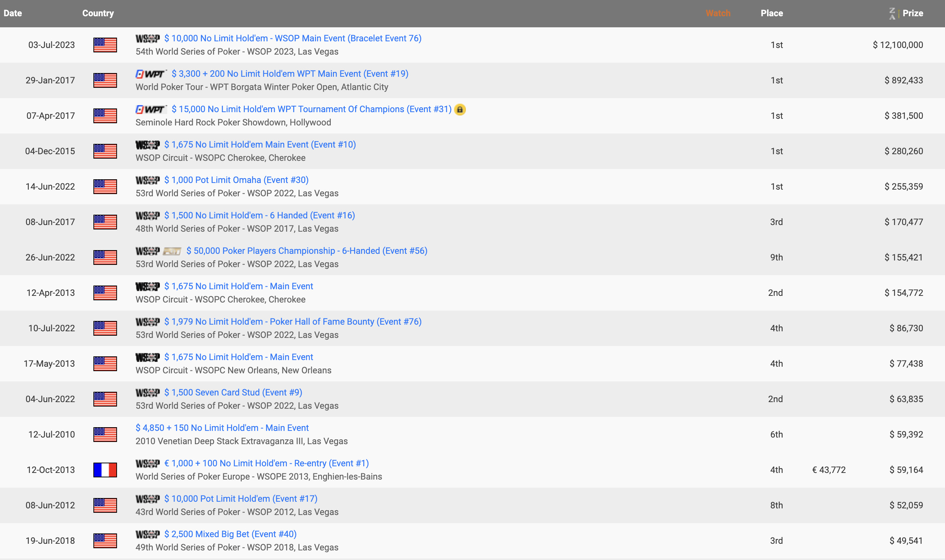Click the France flag icon in WSOPE row
Screen dimensions: 945x560
coord(105,470)
